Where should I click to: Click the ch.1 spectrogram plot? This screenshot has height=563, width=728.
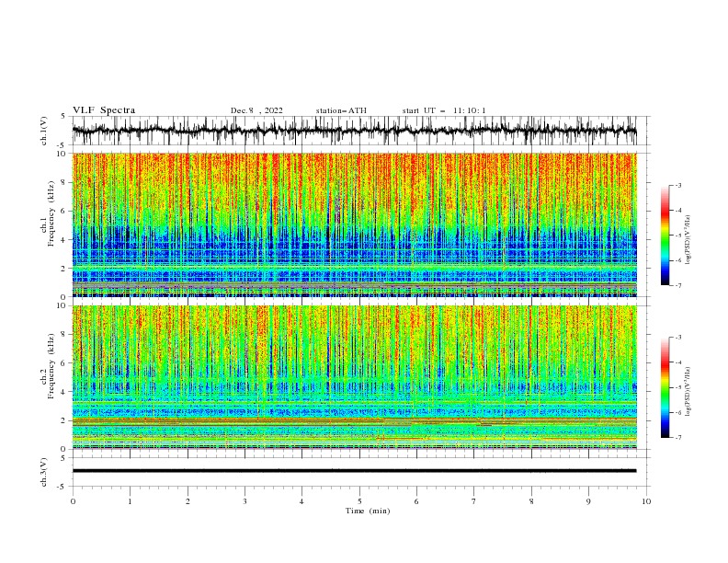pos(355,224)
